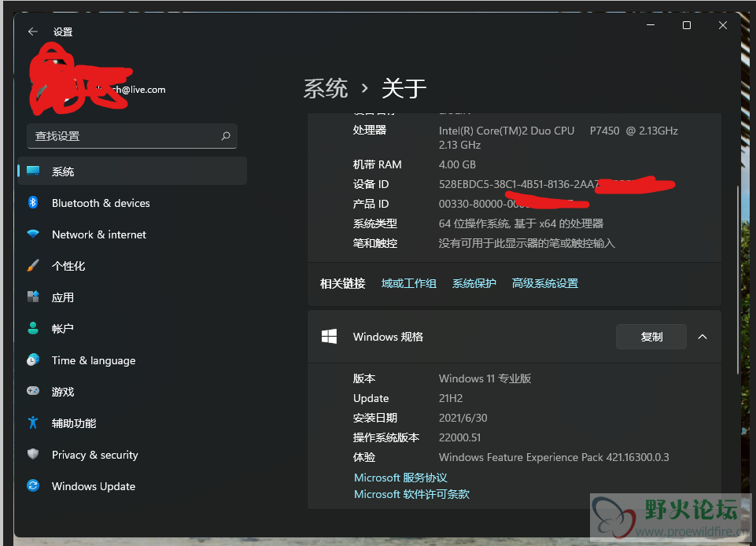Click the 笔和触控 value text
The height and width of the screenshot is (546, 756).
526,243
